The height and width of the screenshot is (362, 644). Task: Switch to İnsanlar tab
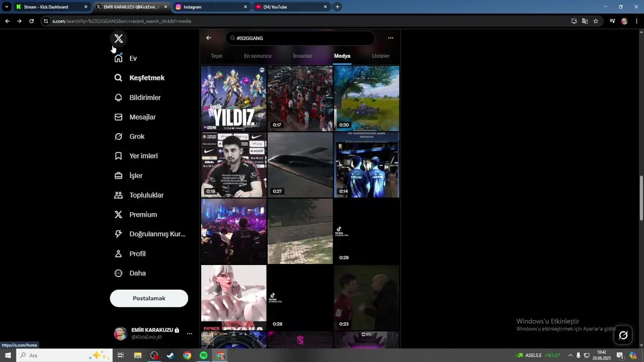pyautogui.click(x=302, y=56)
